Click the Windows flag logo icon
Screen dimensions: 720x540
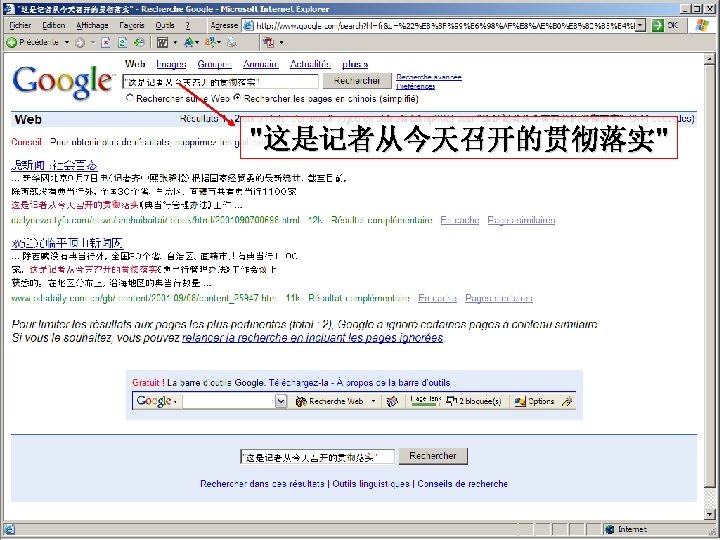tap(701, 25)
